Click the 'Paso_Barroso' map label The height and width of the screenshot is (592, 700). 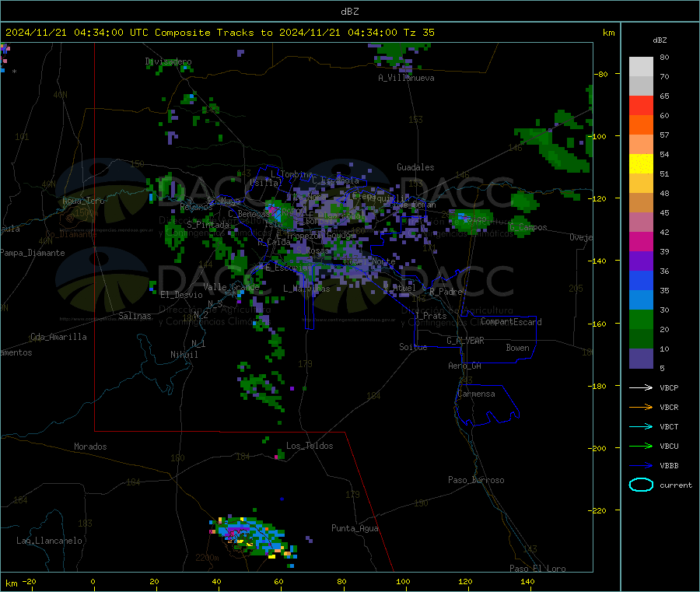(x=476, y=480)
